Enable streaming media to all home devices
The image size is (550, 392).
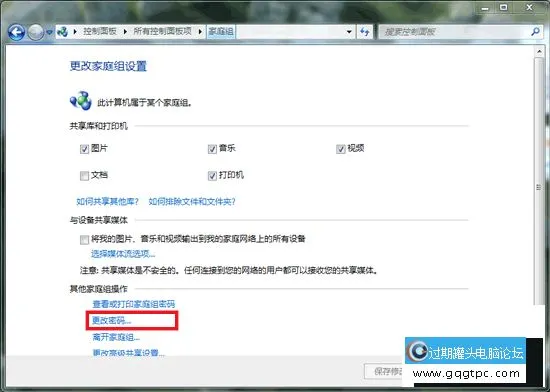[84, 240]
